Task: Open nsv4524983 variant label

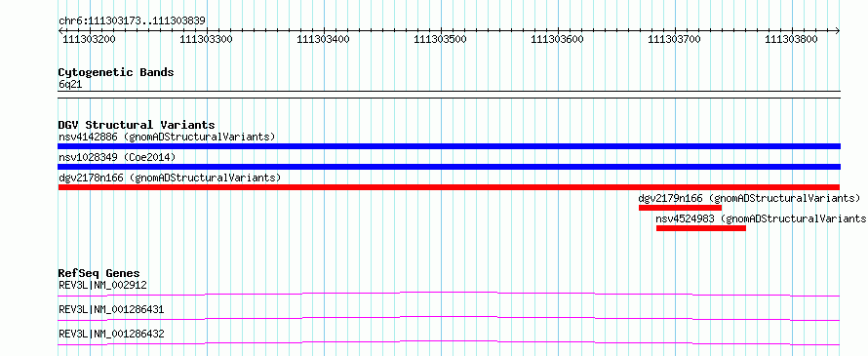Action: (x=761, y=218)
